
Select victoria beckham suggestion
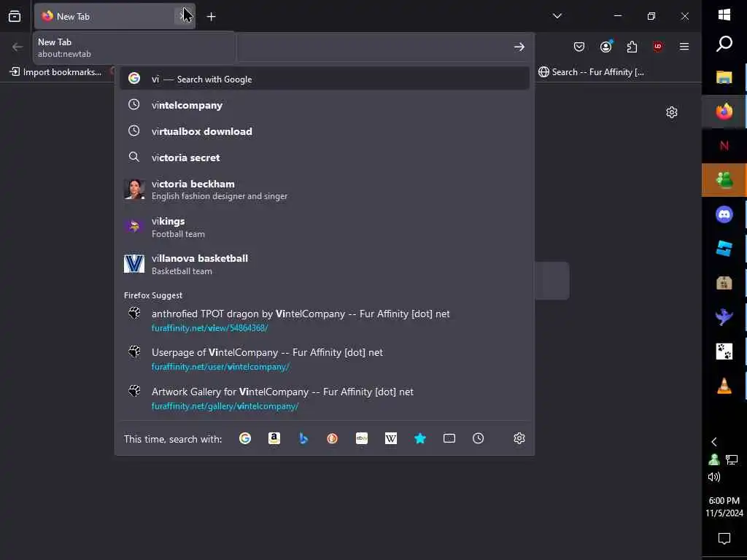325,190
